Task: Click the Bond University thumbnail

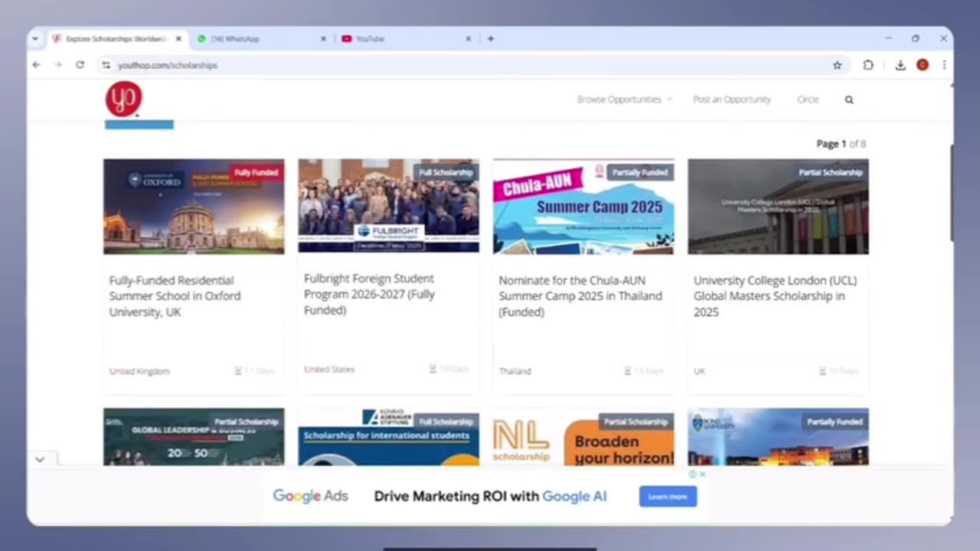Action: point(778,437)
